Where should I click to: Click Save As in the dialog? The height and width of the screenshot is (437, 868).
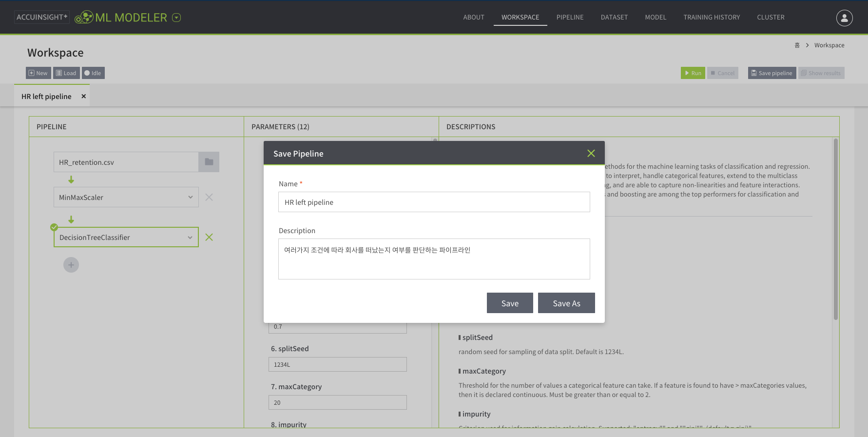coord(566,303)
